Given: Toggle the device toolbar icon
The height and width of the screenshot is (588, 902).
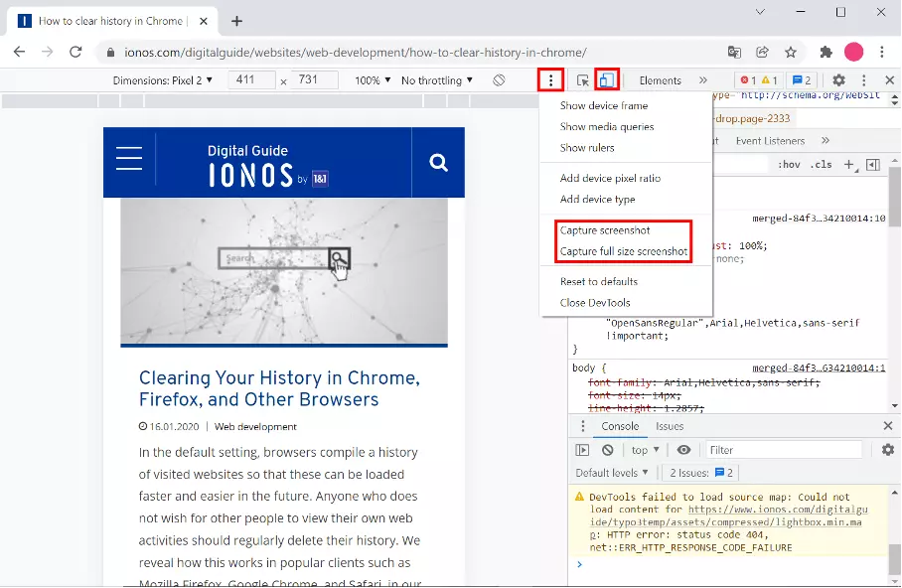Looking at the screenshot, I should pyautogui.click(x=606, y=80).
